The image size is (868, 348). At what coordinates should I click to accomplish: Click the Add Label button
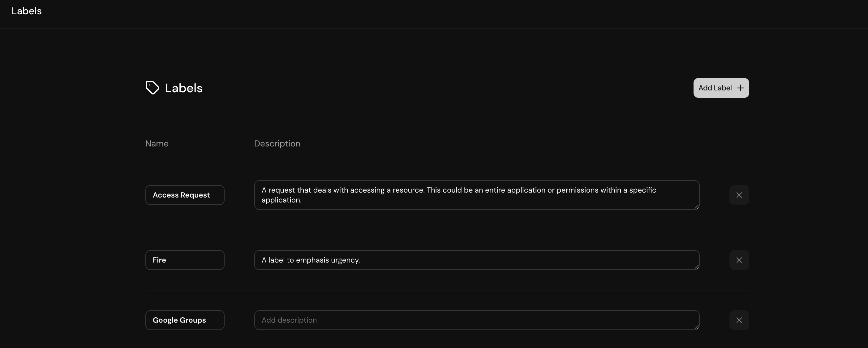(x=721, y=88)
